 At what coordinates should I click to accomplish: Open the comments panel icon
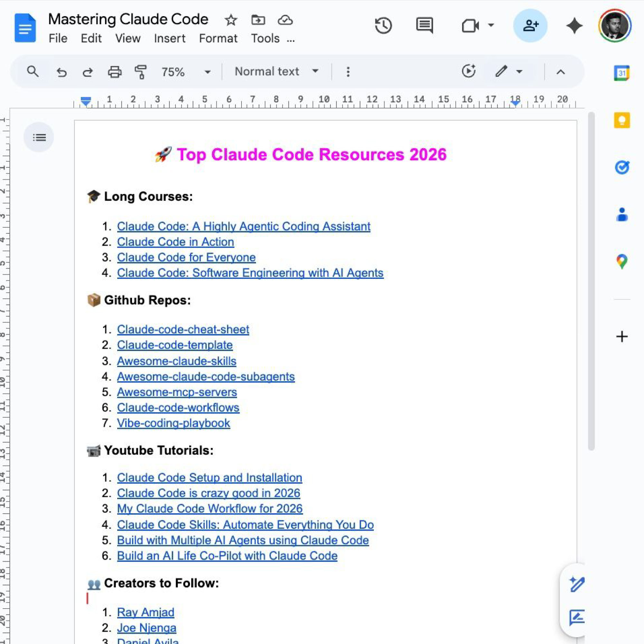[x=424, y=26]
